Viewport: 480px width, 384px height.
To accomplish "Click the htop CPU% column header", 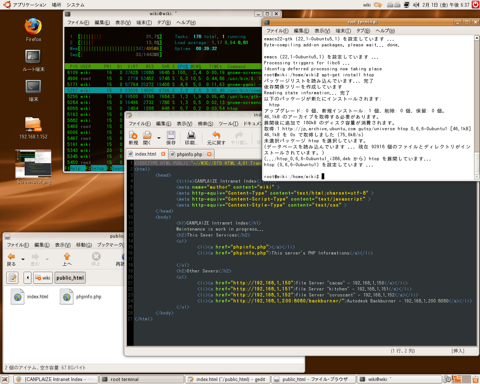I will point(183,66).
